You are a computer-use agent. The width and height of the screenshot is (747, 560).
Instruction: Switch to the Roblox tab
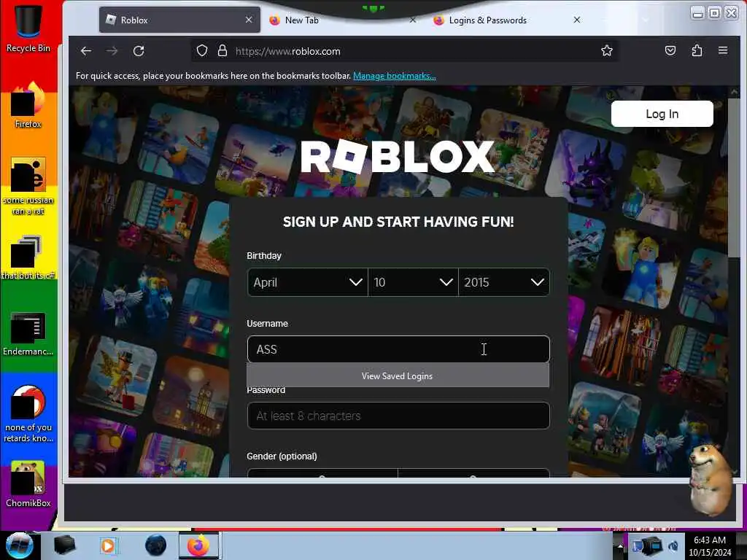point(179,20)
